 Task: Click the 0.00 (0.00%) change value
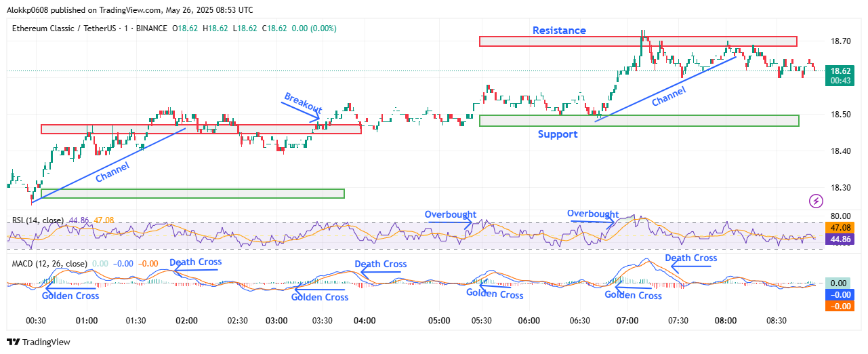[313, 28]
